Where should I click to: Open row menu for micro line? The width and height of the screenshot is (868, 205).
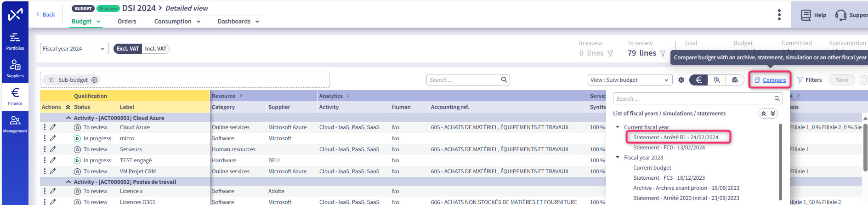coord(45,138)
